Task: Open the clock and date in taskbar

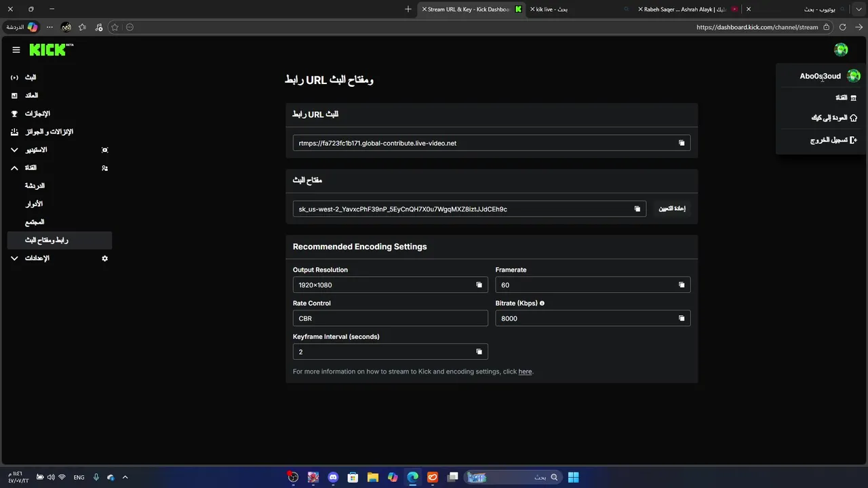Action: tap(18, 477)
